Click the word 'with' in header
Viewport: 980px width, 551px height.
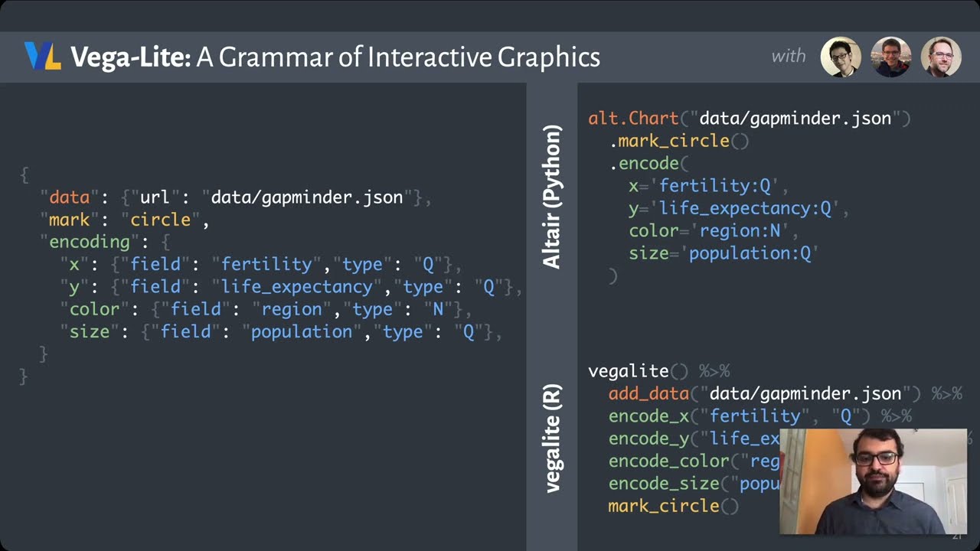(788, 56)
